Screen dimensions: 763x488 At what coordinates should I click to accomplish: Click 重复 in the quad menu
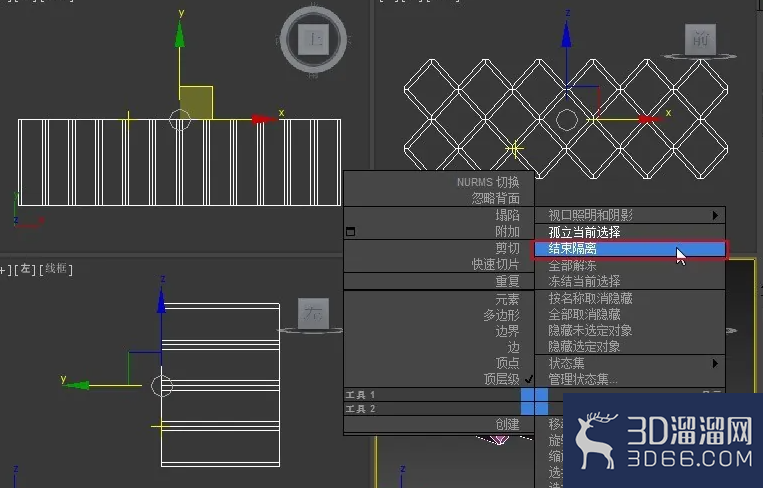[507, 281]
